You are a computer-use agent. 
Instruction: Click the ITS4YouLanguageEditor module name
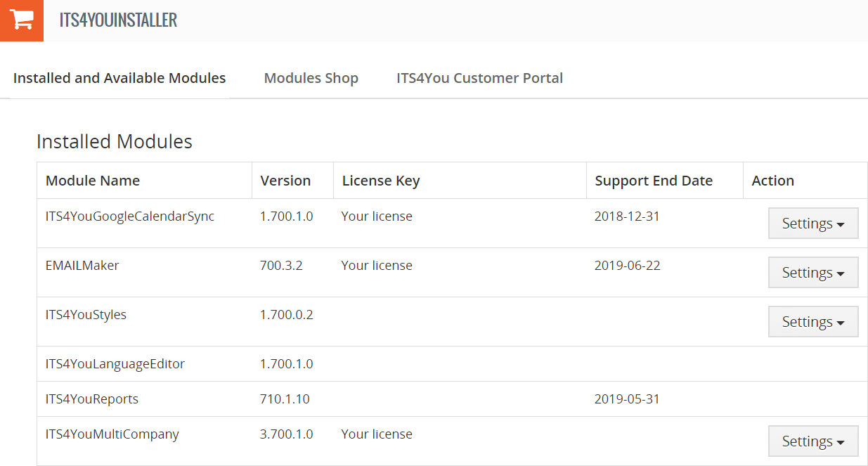[115, 364]
